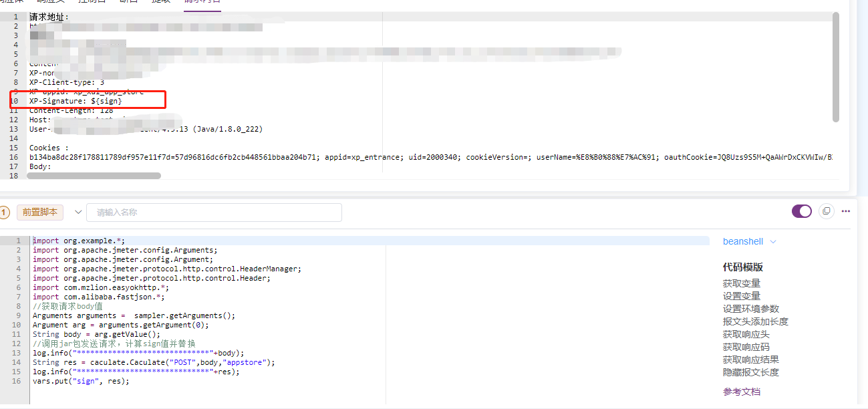Insert the 获取响应码 code template
Image resolution: width=868 pixels, height=409 pixels.
pos(746,347)
